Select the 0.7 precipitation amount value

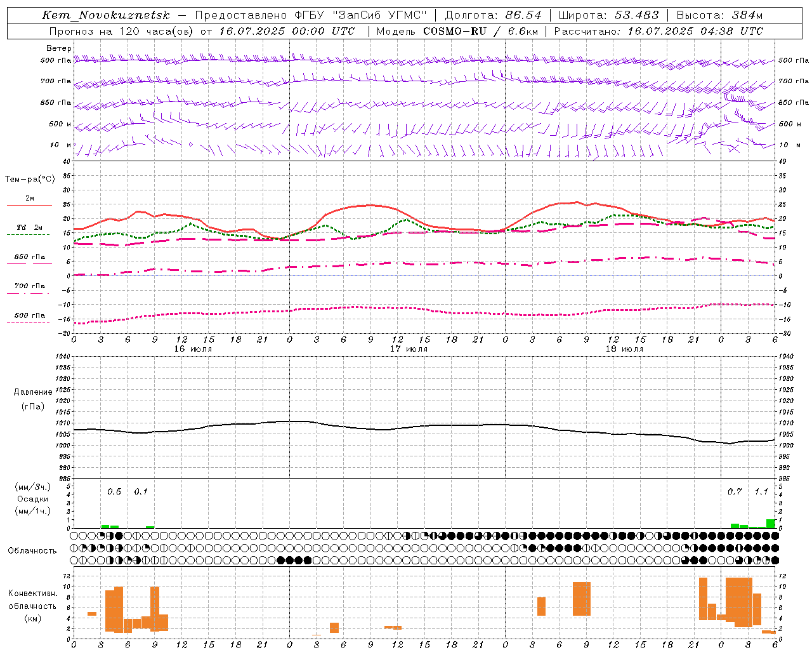pos(735,492)
